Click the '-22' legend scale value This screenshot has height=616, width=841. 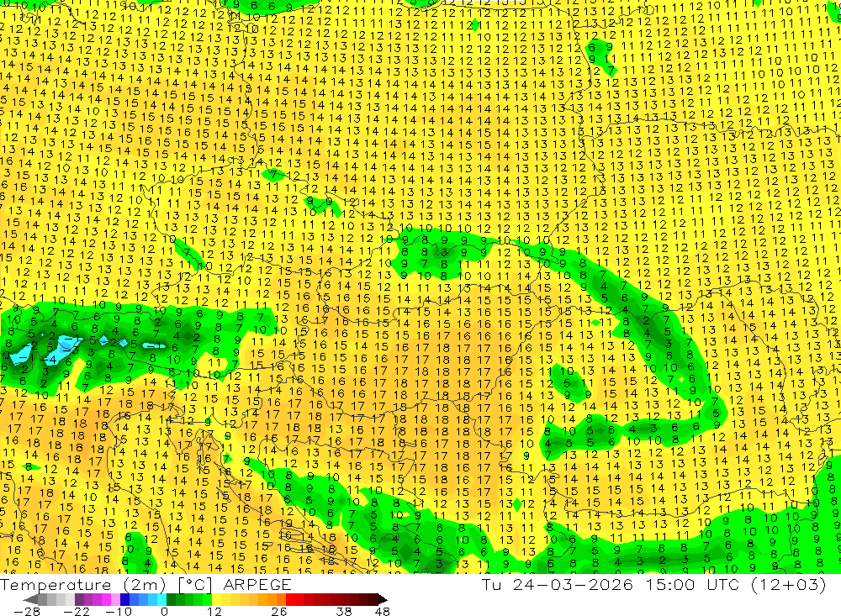(x=77, y=611)
